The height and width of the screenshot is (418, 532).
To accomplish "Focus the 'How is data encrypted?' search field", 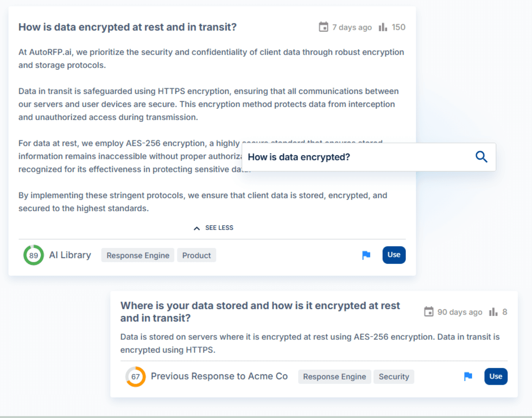I will (369, 157).
